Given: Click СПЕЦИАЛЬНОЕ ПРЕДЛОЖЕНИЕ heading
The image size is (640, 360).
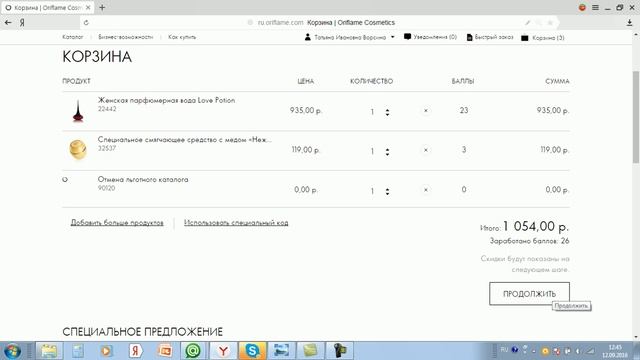Looking at the screenshot, I should click(142, 331).
